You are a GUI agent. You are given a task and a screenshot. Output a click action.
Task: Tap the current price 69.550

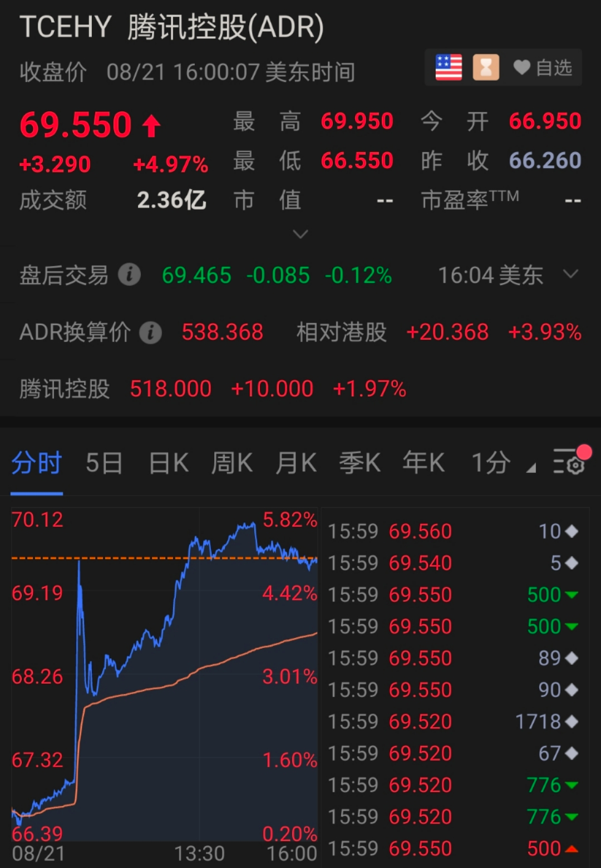pos(76,125)
